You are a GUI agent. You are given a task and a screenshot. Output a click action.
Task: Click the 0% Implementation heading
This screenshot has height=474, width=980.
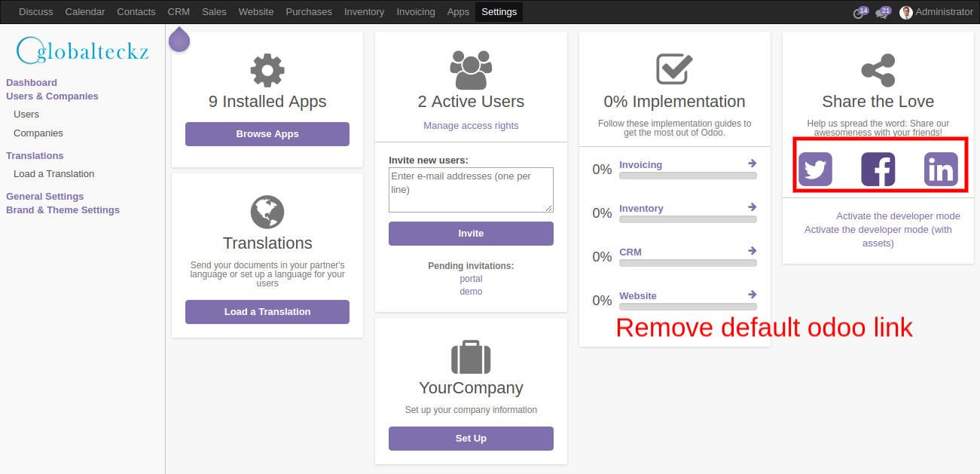click(674, 102)
